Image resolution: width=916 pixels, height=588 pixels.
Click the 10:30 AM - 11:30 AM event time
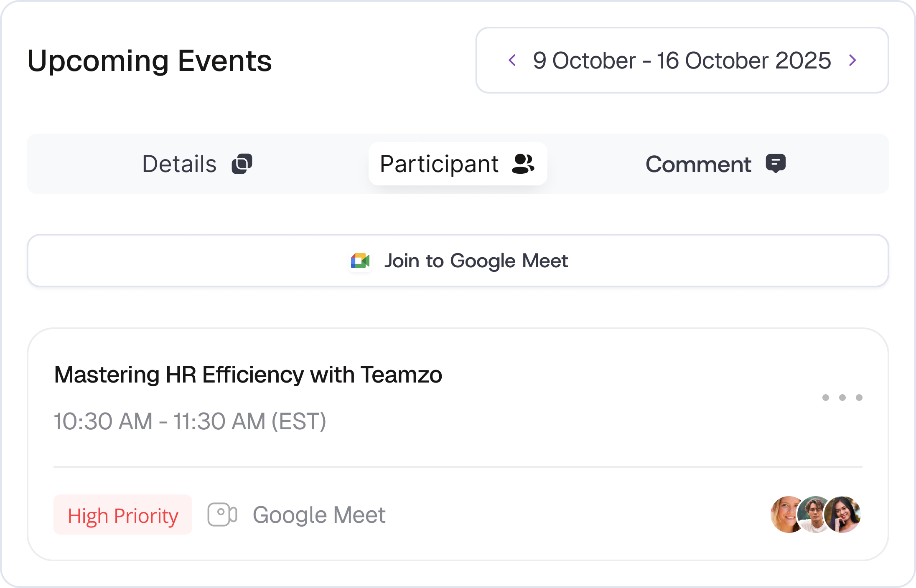(x=190, y=421)
